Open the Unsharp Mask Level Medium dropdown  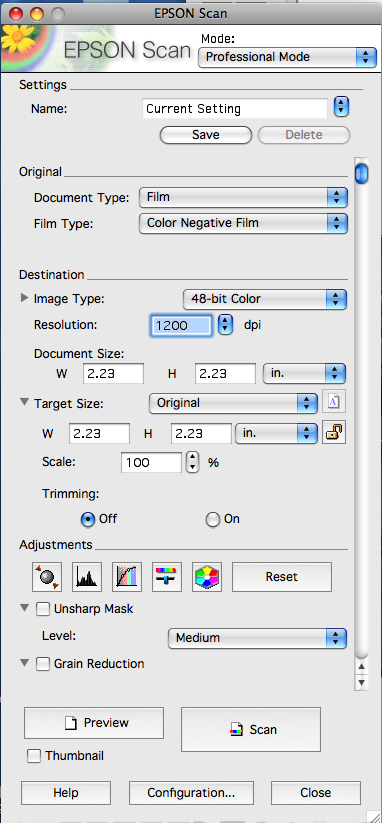[x=257, y=638]
